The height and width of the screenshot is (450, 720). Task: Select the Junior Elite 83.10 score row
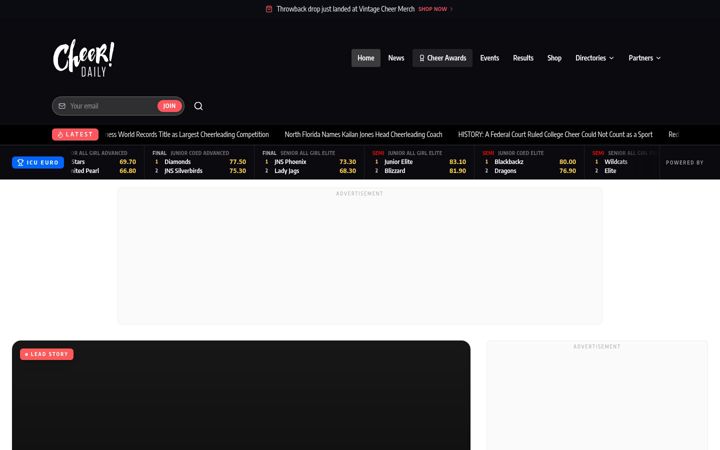pyautogui.click(x=420, y=162)
